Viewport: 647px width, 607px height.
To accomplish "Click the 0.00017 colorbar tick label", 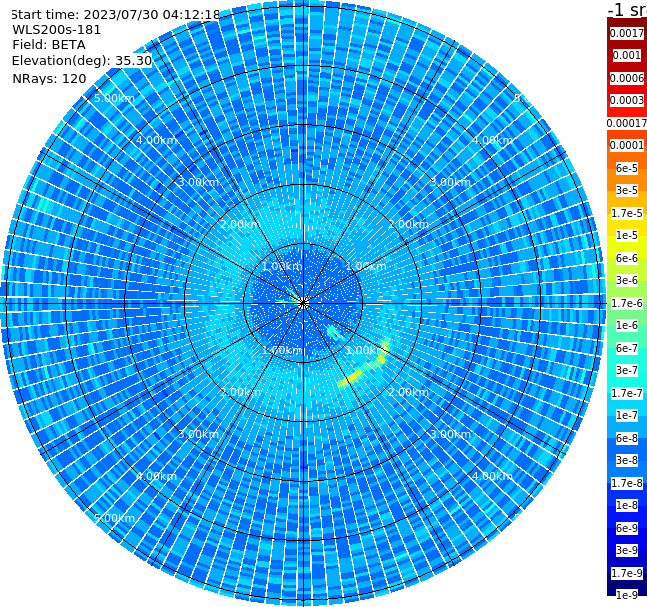I will (x=627, y=123).
